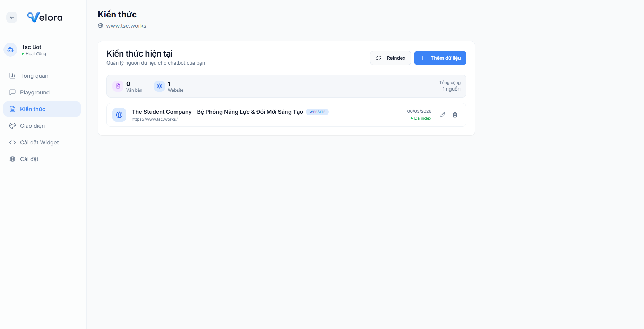The width and height of the screenshot is (644, 329).
Task: Click the Tsc Bot robot avatar icon
Action: point(10,50)
